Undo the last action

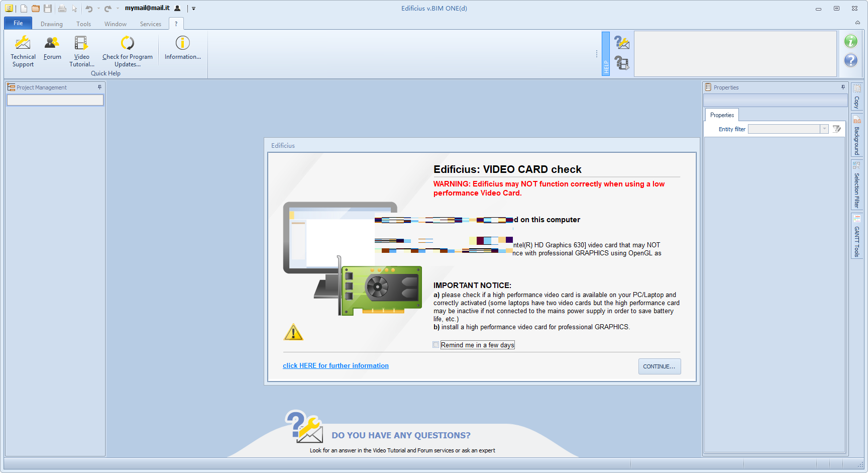[x=89, y=8]
